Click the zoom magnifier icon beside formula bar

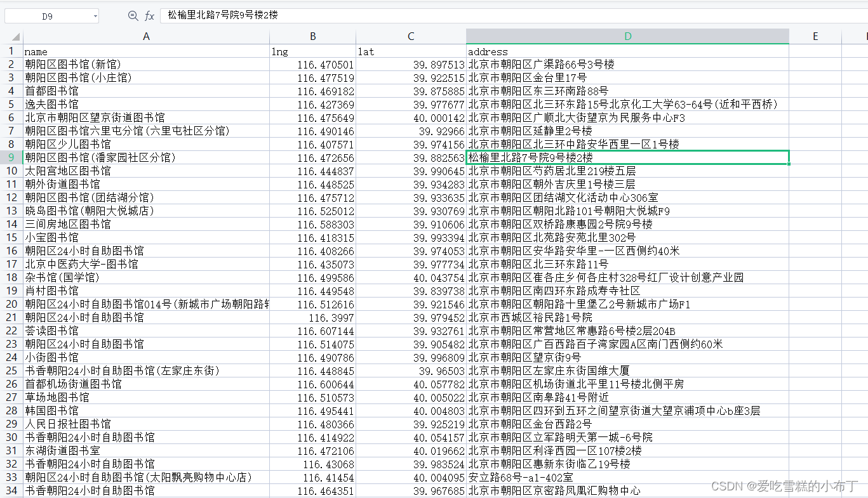tap(133, 16)
